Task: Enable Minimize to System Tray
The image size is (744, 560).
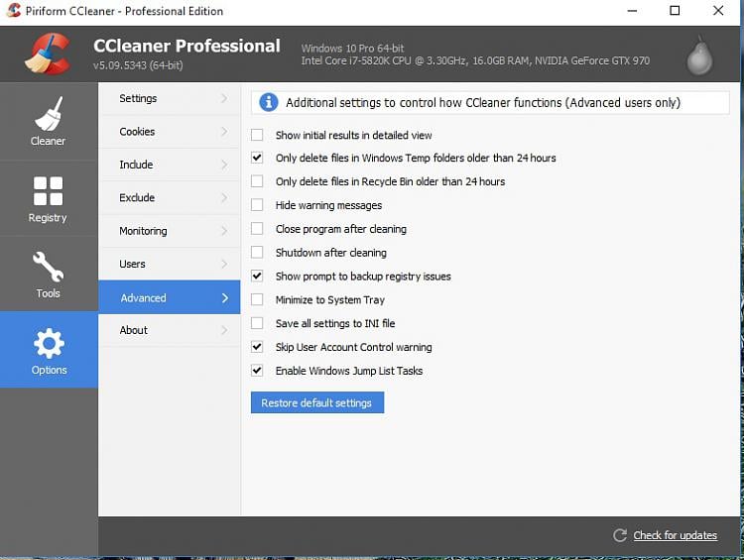Action: pos(257,299)
